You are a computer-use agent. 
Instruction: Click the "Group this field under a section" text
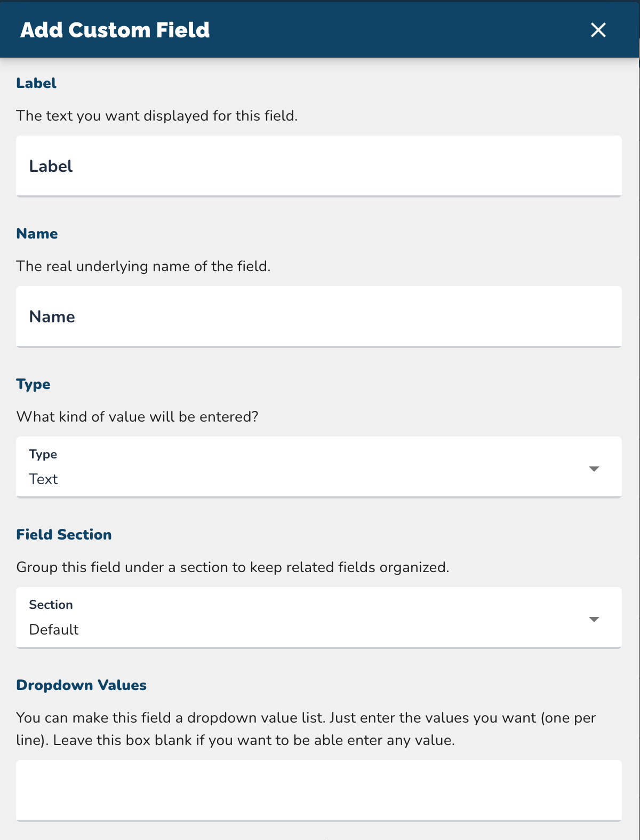tap(233, 567)
